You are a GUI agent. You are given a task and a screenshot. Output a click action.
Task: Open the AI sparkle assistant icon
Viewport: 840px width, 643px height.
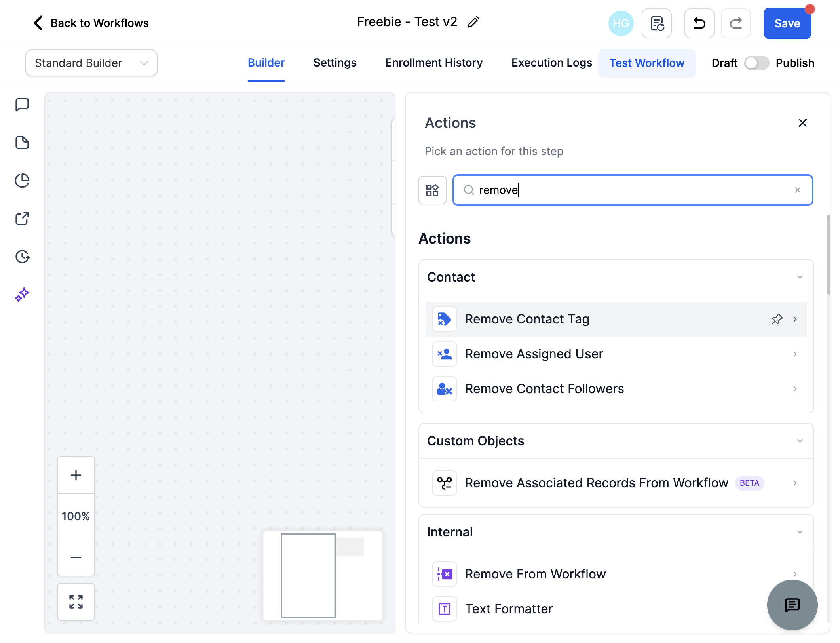(x=22, y=295)
